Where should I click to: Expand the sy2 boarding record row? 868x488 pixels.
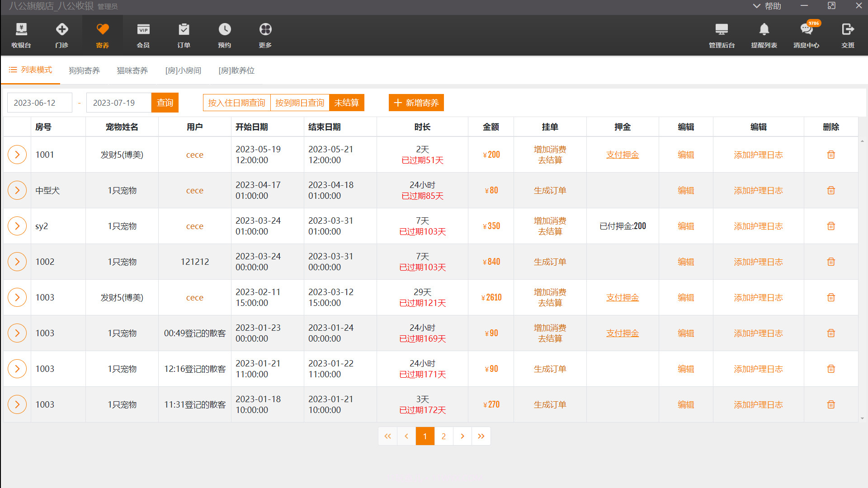pyautogui.click(x=17, y=226)
